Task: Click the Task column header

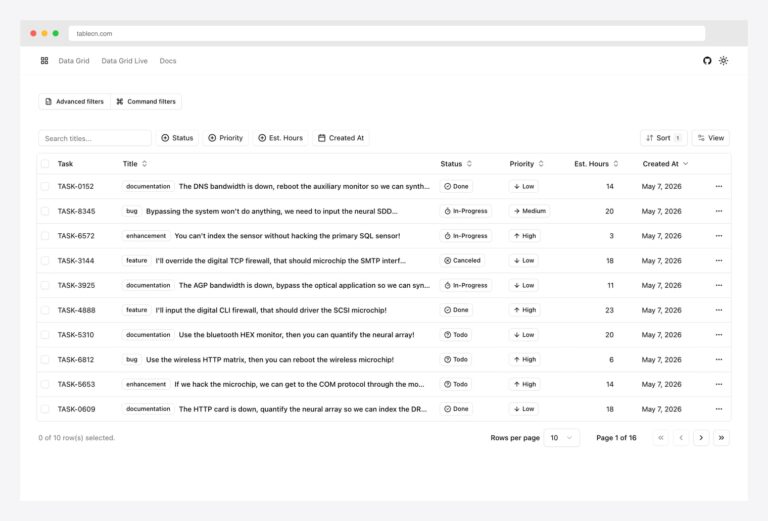Action: point(65,164)
